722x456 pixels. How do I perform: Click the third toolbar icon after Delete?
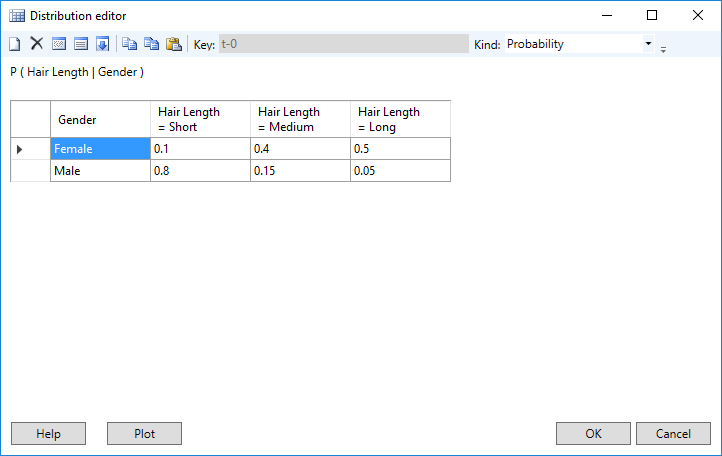tap(59, 44)
